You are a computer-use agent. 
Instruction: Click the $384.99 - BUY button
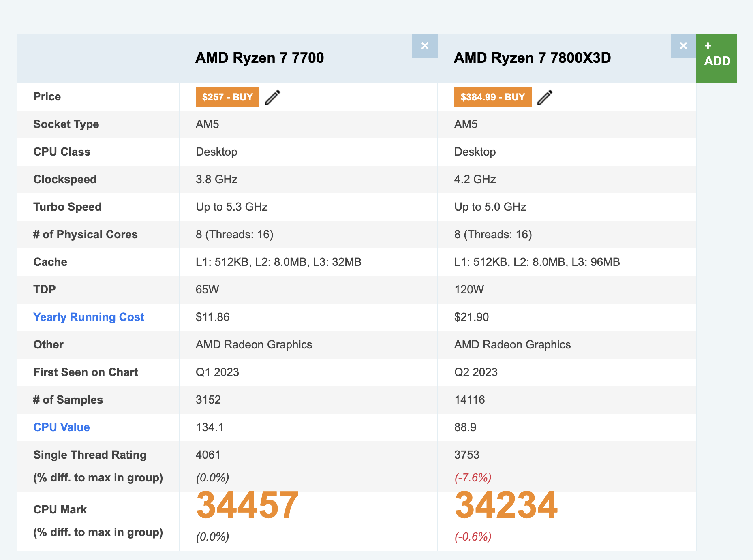tap(493, 97)
